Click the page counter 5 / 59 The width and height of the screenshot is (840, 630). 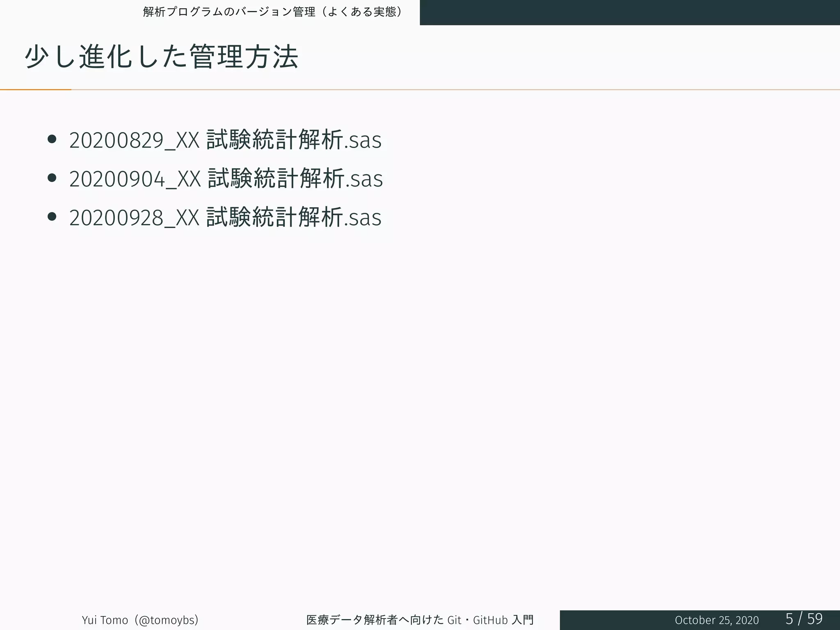tap(803, 619)
